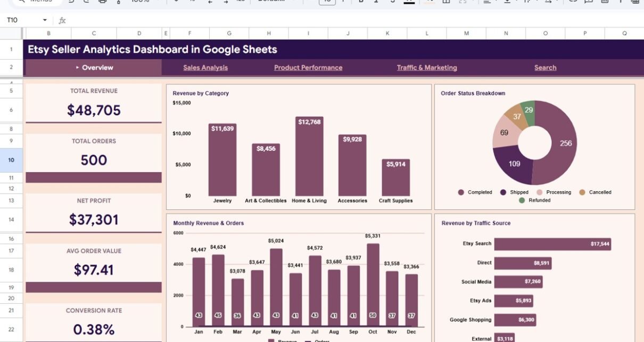This screenshot has width=644, height=342.
Task: Select the column G header
Action: [229, 34]
